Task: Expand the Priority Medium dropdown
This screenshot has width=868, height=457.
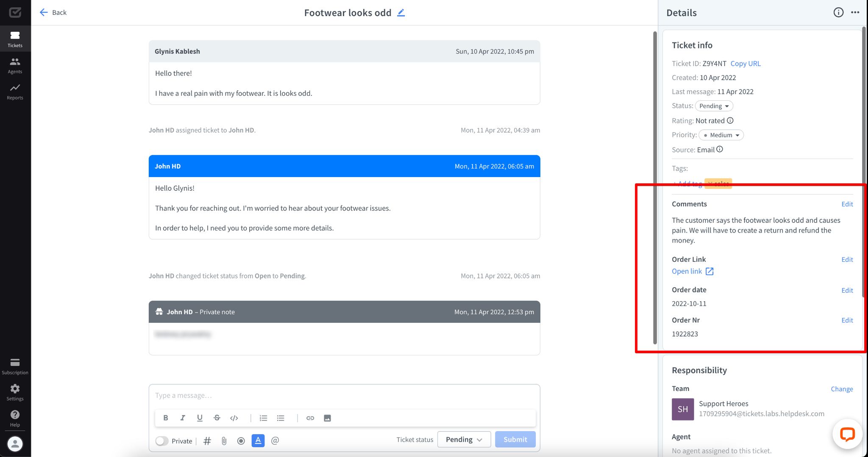Action: [721, 135]
